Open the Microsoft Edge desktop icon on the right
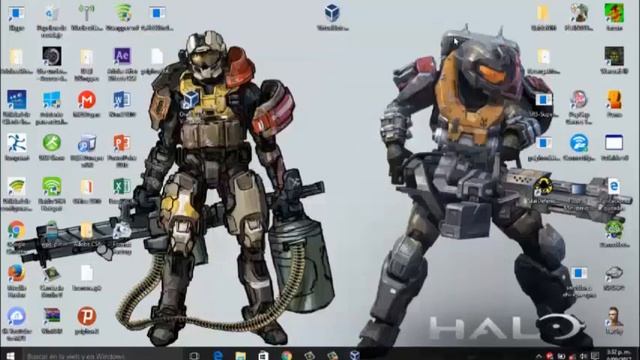Image resolution: width=640 pixels, height=360 pixels. pos(613,187)
